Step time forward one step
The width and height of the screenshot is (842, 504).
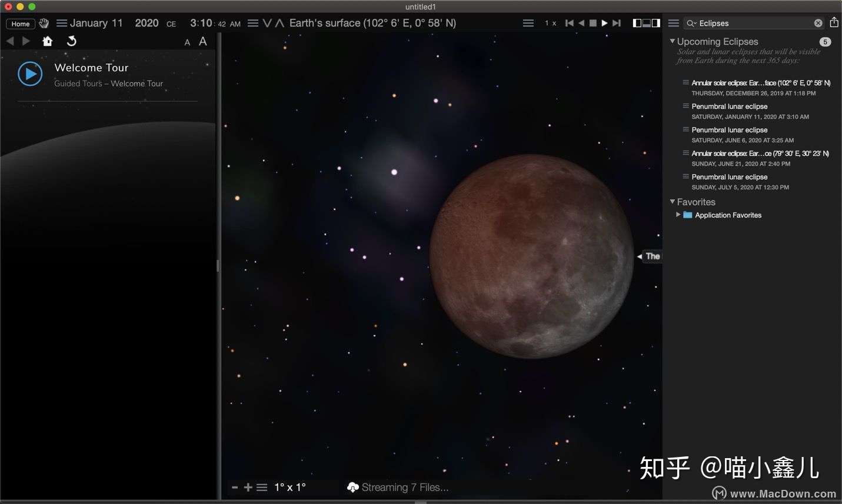point(617,24)
